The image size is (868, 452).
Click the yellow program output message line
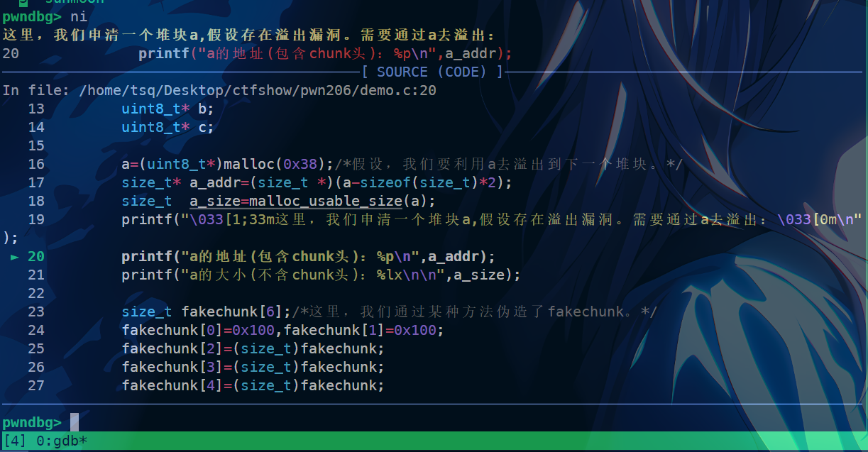click(248, 35)
